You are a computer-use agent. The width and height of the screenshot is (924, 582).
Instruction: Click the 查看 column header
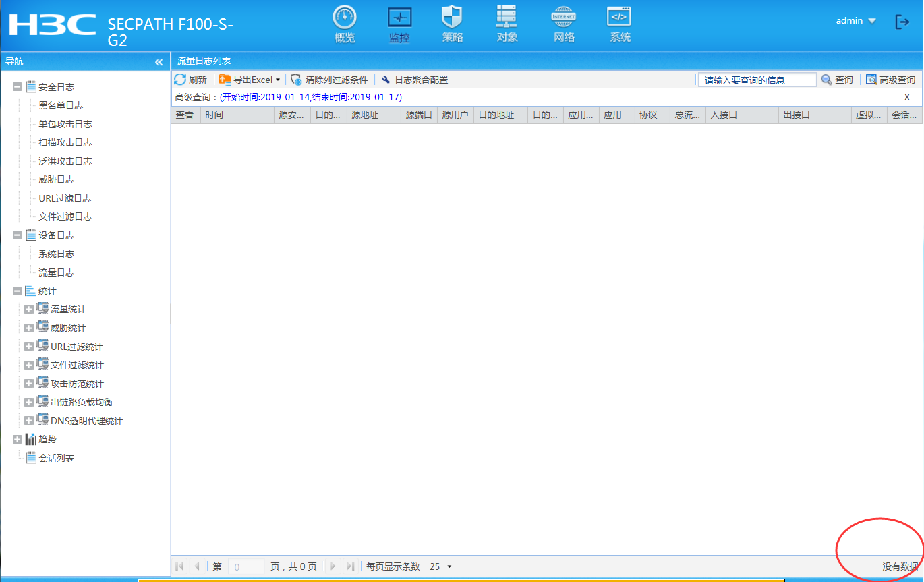(186, 115)
